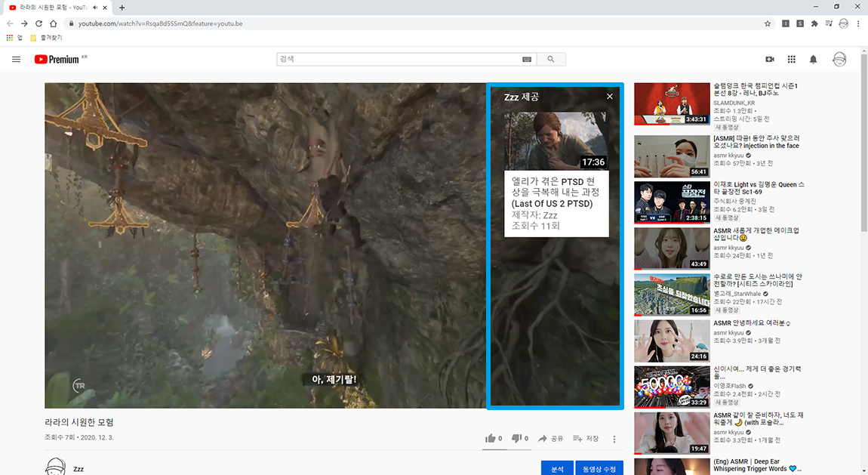Close the 라라의 시원한 모험 tab

point(105,8)
